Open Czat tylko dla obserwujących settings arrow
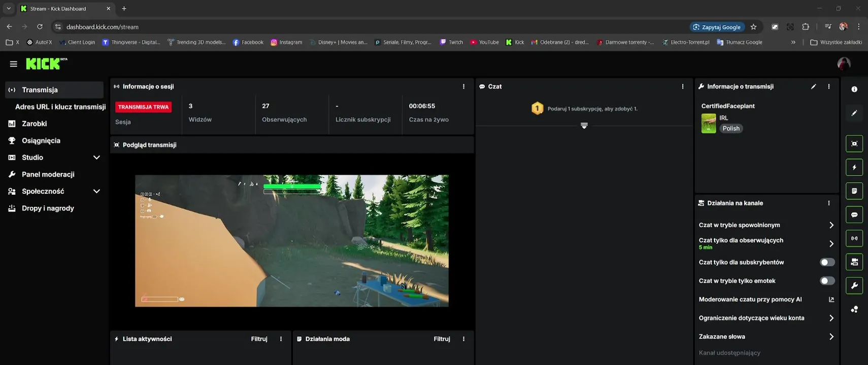Viewport: 868px width, 365px height. pyautogui.click(x=831, y=244)
